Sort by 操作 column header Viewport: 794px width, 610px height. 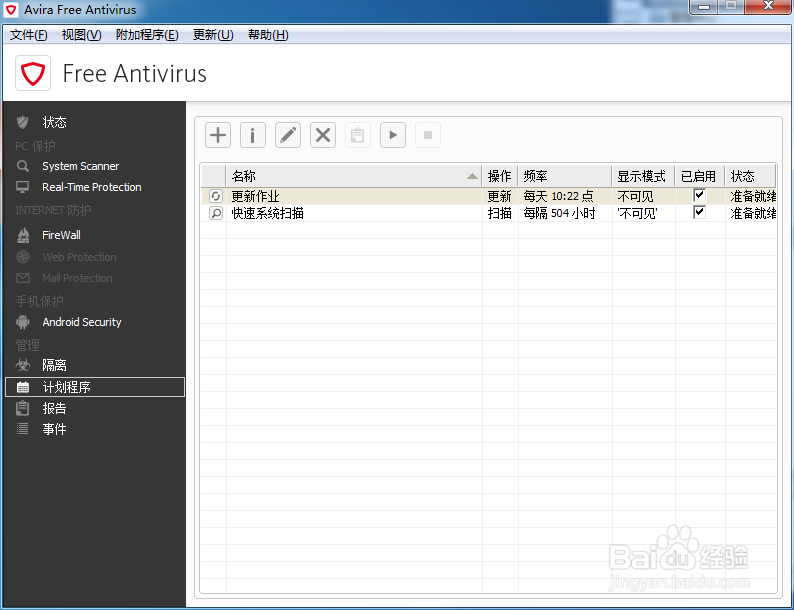(499, 176)
